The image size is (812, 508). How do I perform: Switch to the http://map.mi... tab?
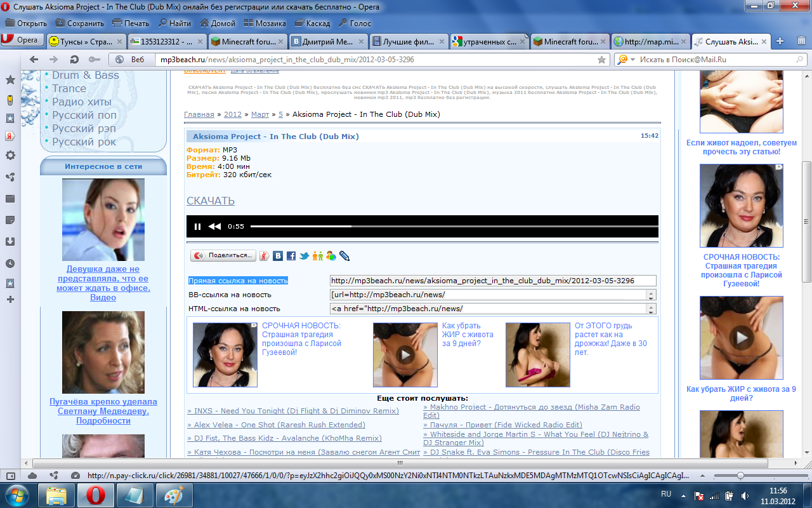(x=650, y=41)
